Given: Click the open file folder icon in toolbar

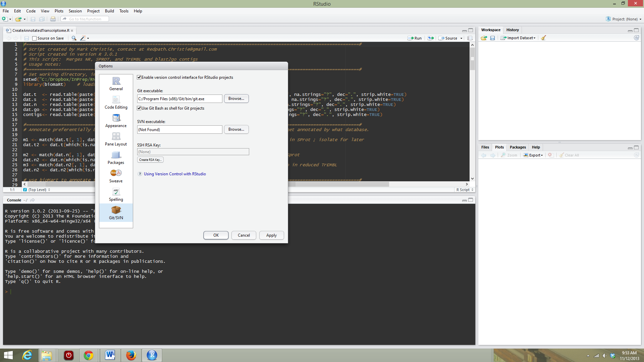Looking at the screenshot, I should (x=18, y=19).
